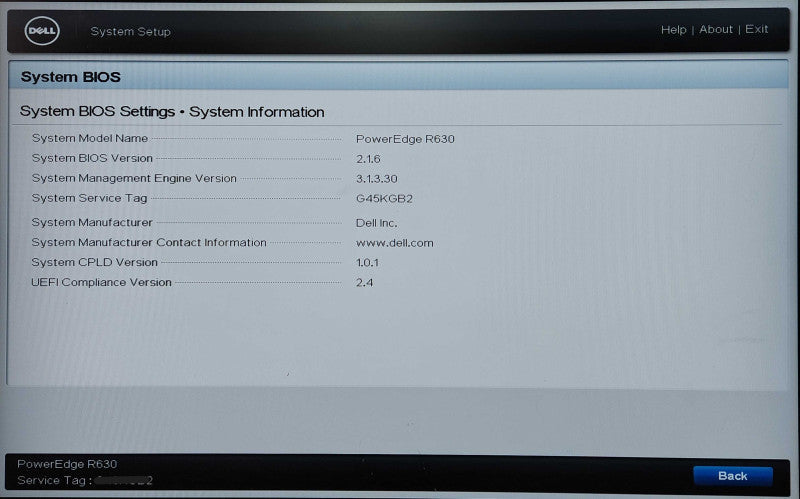Click the Dell Inc. value
Image resolution: width=800 pixels, height=499 pixels.
(x=377, y=223)
